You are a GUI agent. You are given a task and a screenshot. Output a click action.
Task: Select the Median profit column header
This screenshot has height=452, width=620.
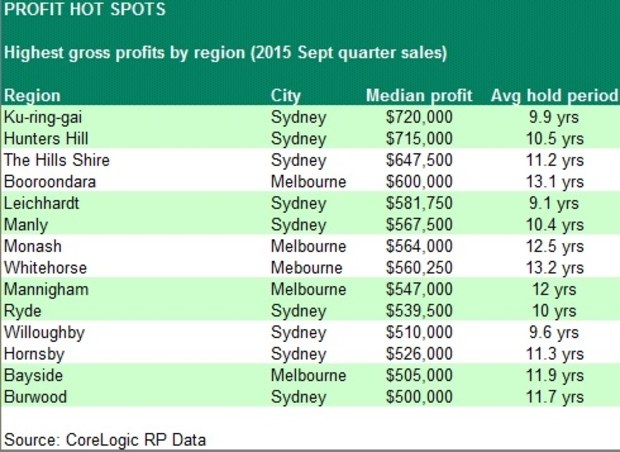click(x=419, y=96)
